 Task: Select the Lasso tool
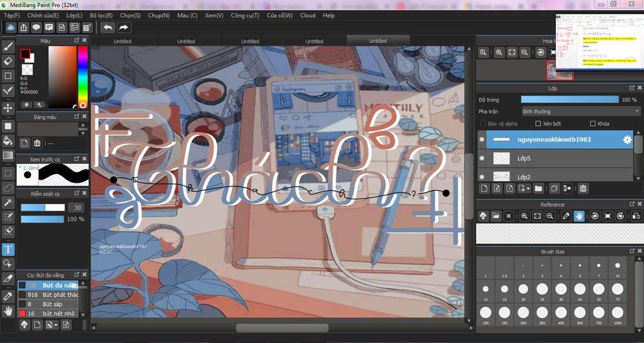[x=8, y=188]
